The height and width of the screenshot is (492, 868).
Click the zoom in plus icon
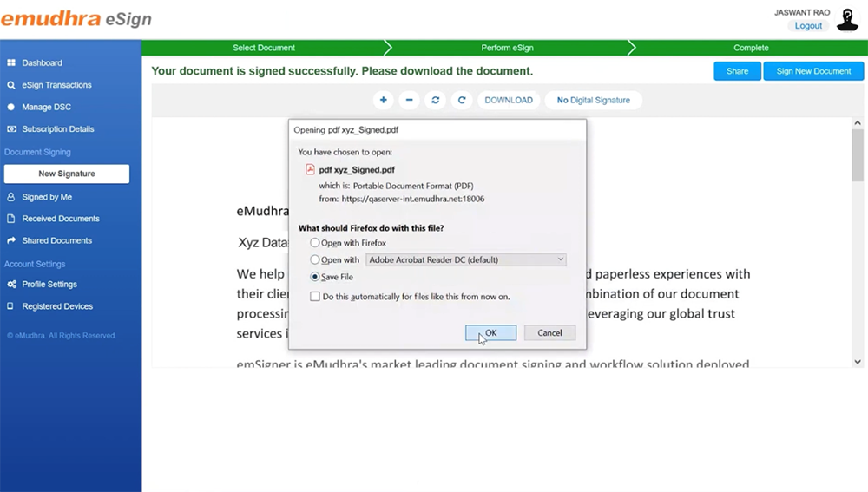coord(384,100)
